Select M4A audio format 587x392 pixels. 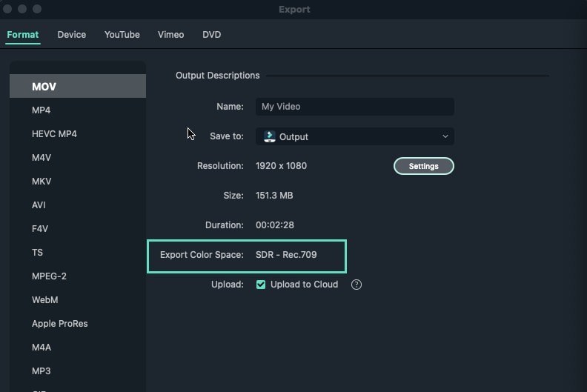coord(78,348)
